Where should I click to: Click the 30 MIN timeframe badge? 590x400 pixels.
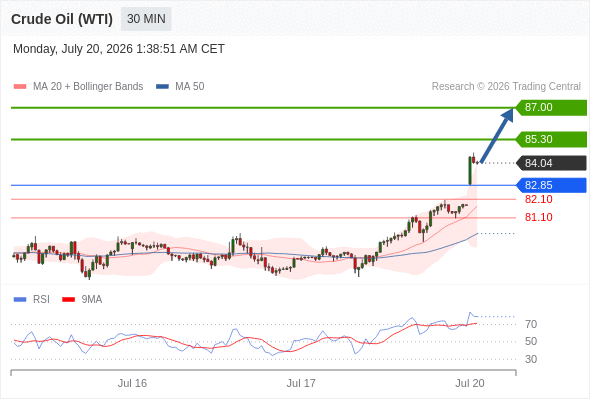click(x=146, y=19)
